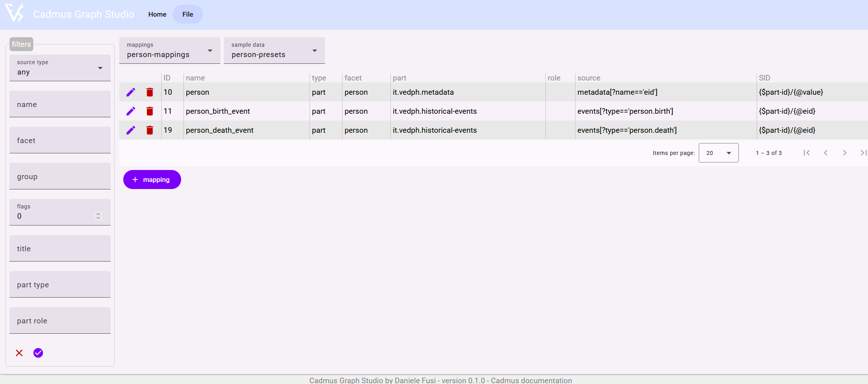Delete the person_birth_event mapping
Viewport: 868px width, 384px height.
tap(150, 111)
